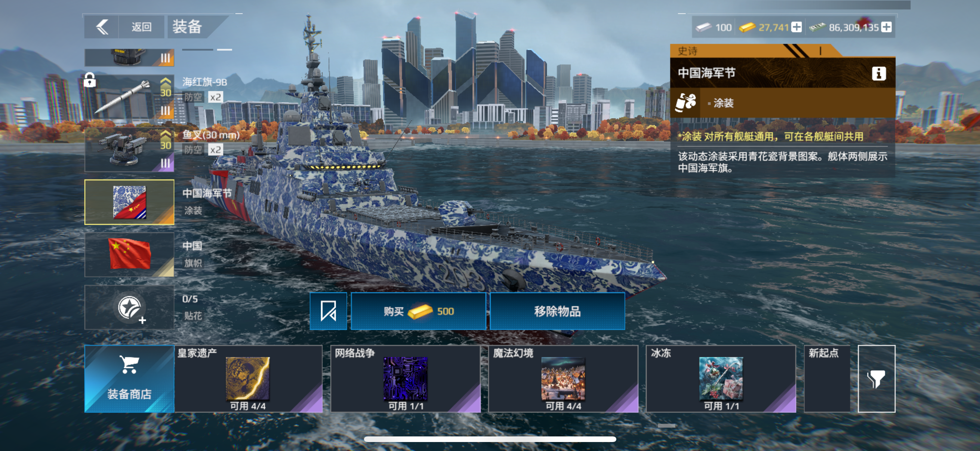Open the 装备商店 shopping cart

(x=129, y=379)
